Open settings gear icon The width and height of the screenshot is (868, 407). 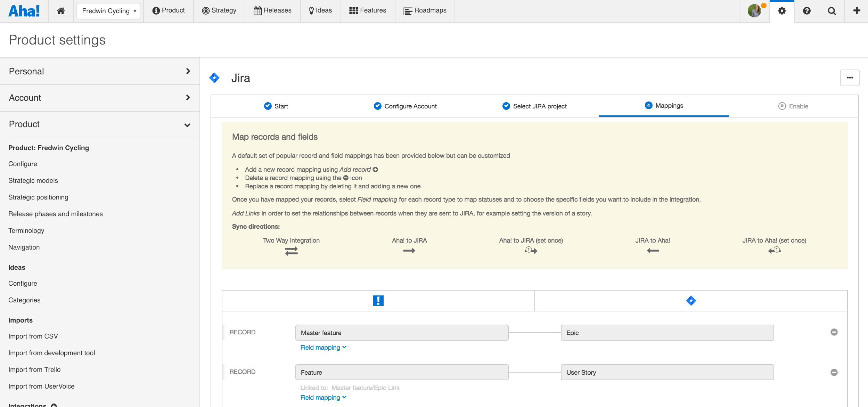click(x=782, y=11)
